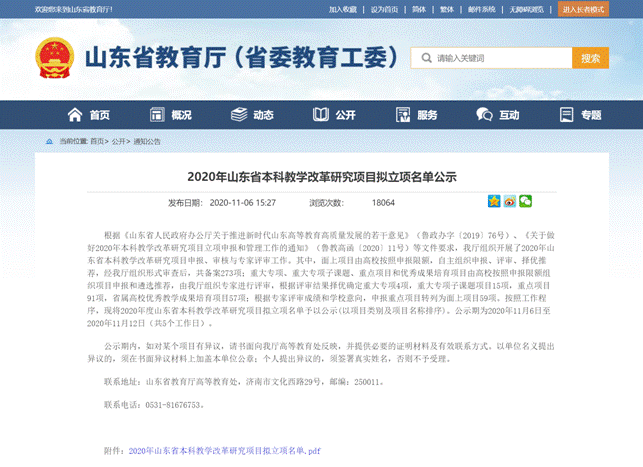643x467 pixels.
Task: Share to WeChat icon
Action: 525,202
